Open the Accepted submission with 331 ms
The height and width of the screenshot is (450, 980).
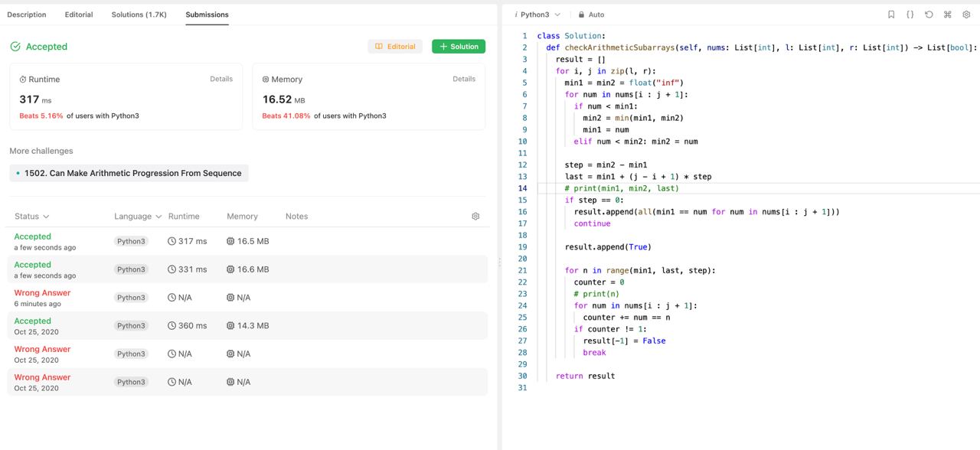[249, 269]
